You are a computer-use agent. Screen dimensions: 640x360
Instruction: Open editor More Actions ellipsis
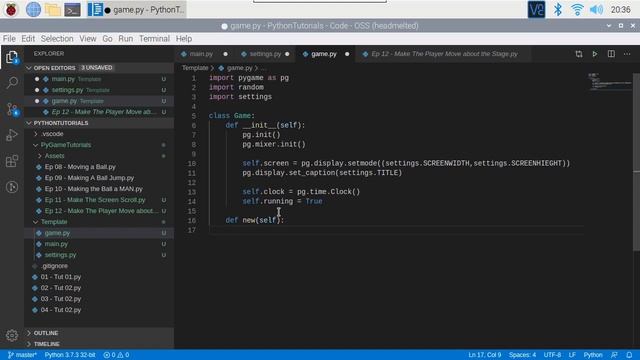[x=627, y=54]
